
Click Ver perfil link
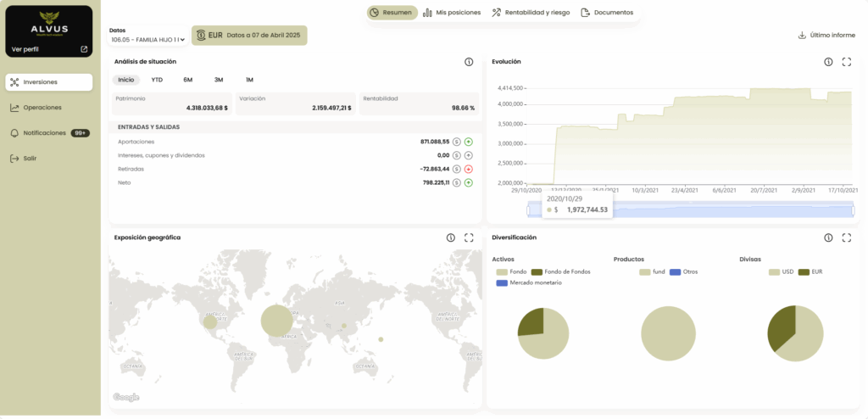click(x=49, y=49)
